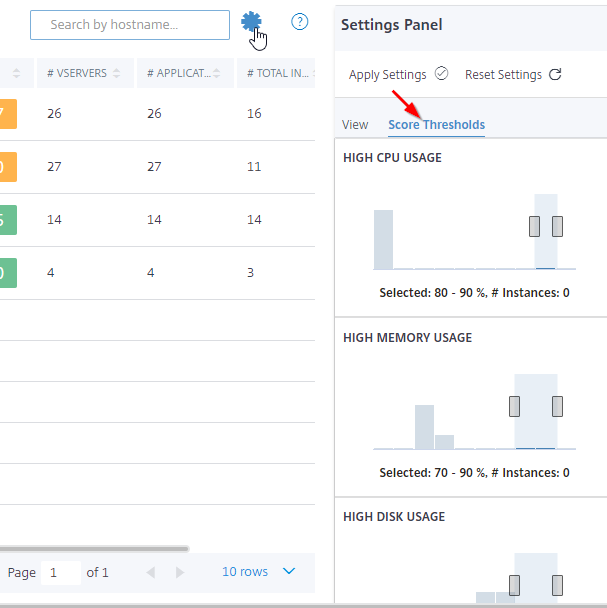Grab the right High CPU Usage slider handle
This screenshot has height=608, width=607.
(557, 226)
